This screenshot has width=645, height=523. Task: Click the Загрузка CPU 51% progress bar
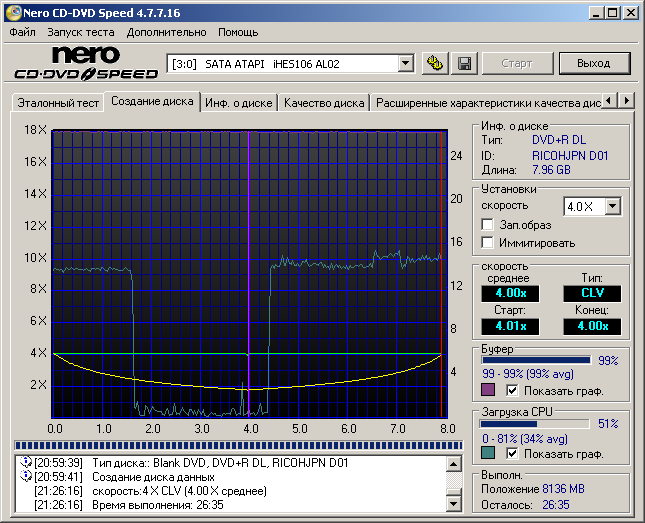(534, 424)
